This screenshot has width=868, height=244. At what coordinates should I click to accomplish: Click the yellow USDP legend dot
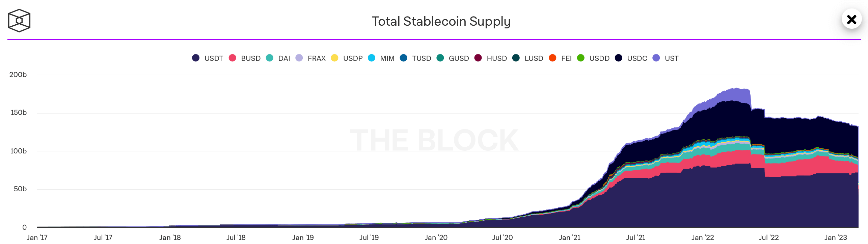[334, 58]
